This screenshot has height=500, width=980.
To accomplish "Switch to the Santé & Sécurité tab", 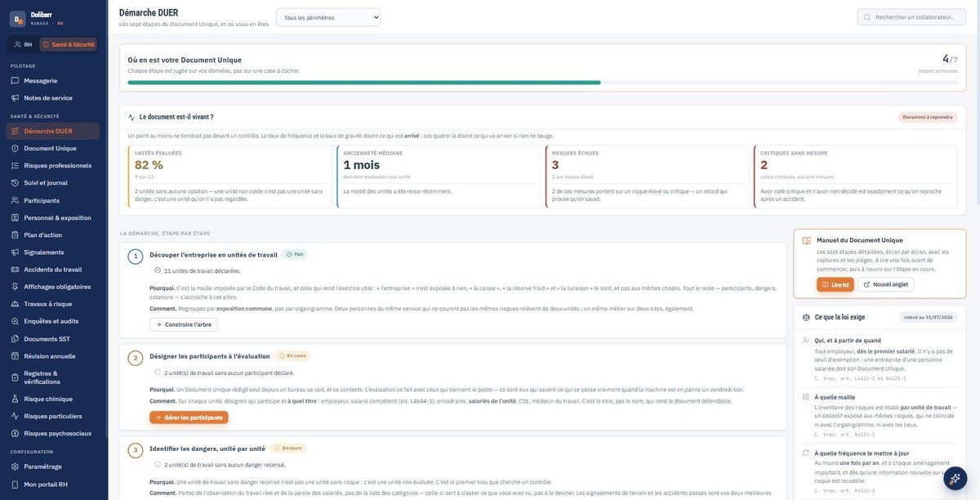I will [69, 45].
